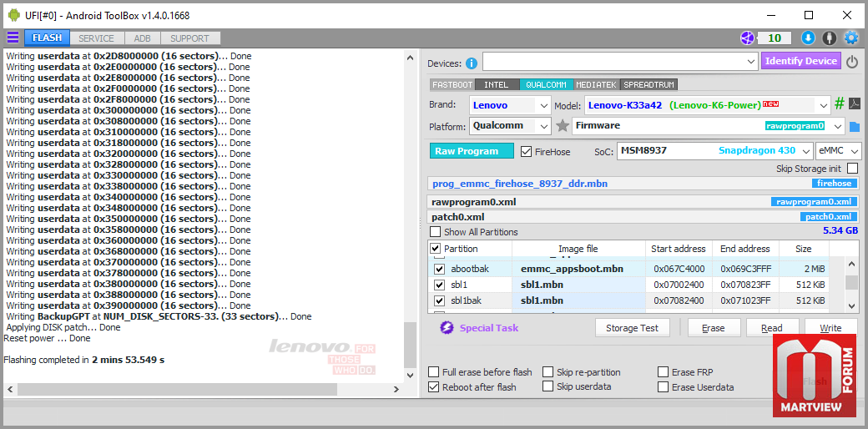The width and height of the screenshot is (868, 429).
Task: Click the Storage Test button
Action: 632,328
